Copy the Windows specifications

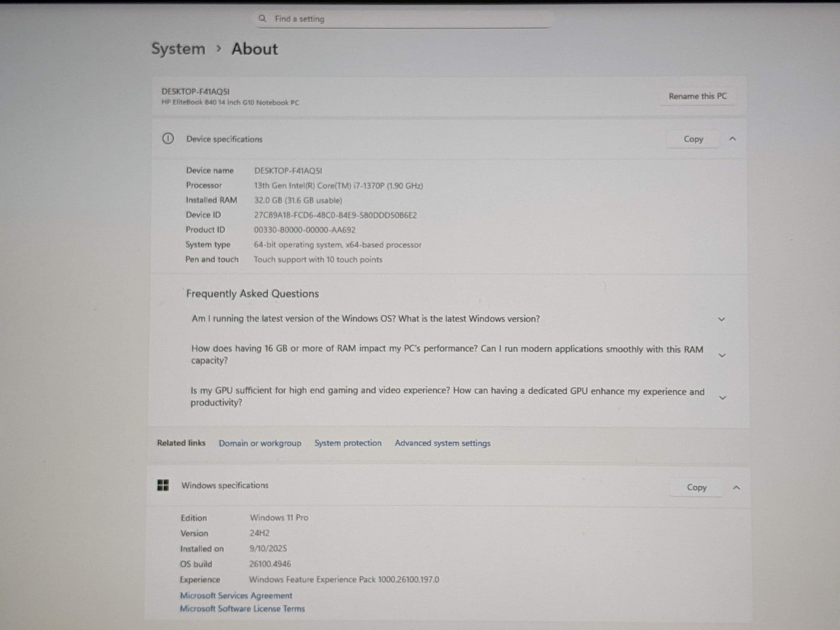click(x=696, y=487)
